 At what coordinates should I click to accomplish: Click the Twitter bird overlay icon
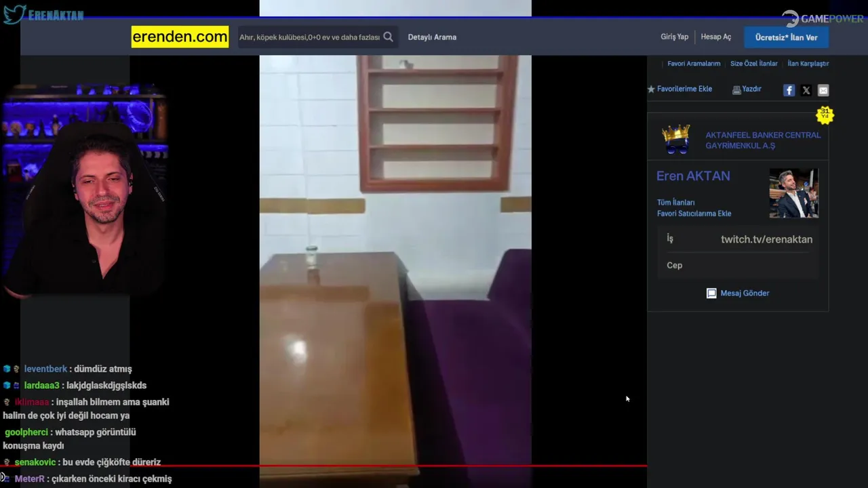[x=14, y=14]
